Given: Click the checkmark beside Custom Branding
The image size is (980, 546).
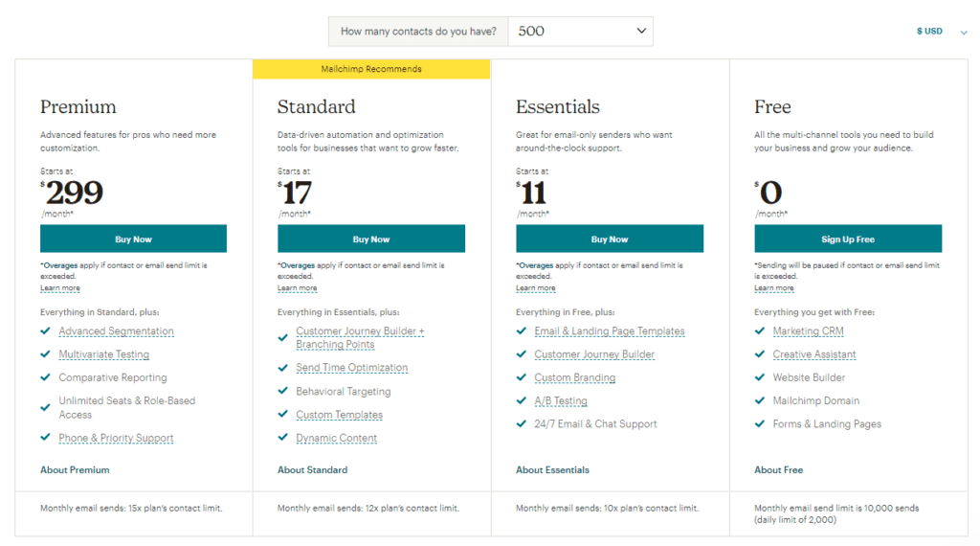Looking at the screenshot, I should point(522,377).
